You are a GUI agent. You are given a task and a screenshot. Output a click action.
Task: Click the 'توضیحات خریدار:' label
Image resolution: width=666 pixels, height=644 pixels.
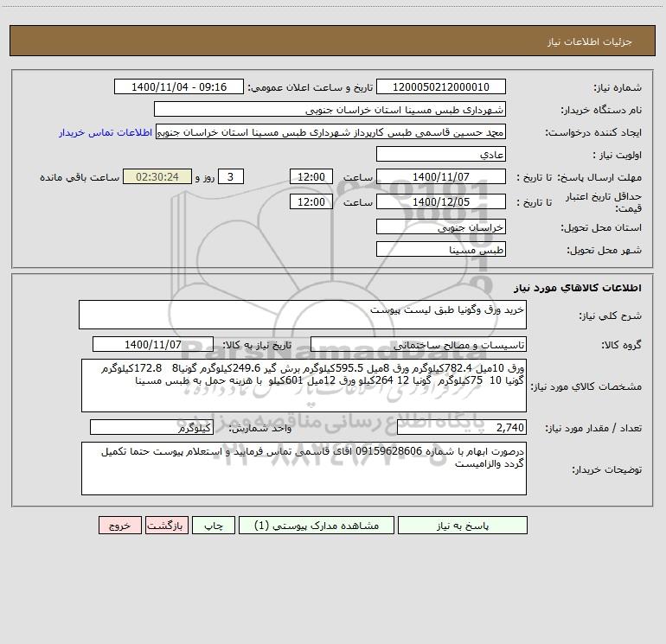click(x=607, y=469)
